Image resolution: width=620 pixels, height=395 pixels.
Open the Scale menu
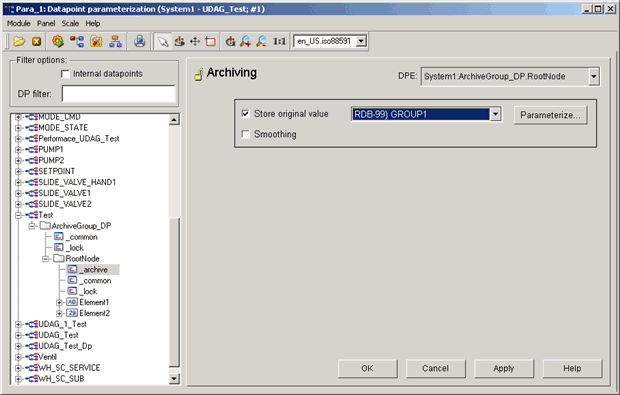click(x=70, y=23)
